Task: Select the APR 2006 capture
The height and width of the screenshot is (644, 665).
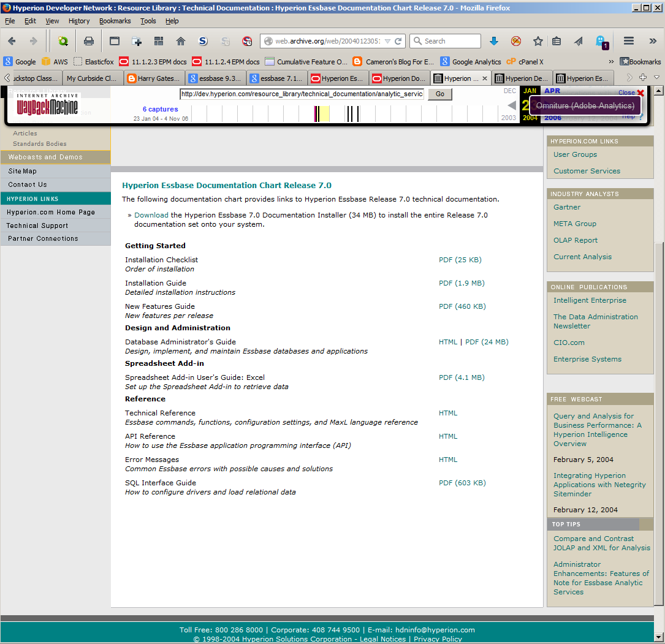Action: click(553, 91)
